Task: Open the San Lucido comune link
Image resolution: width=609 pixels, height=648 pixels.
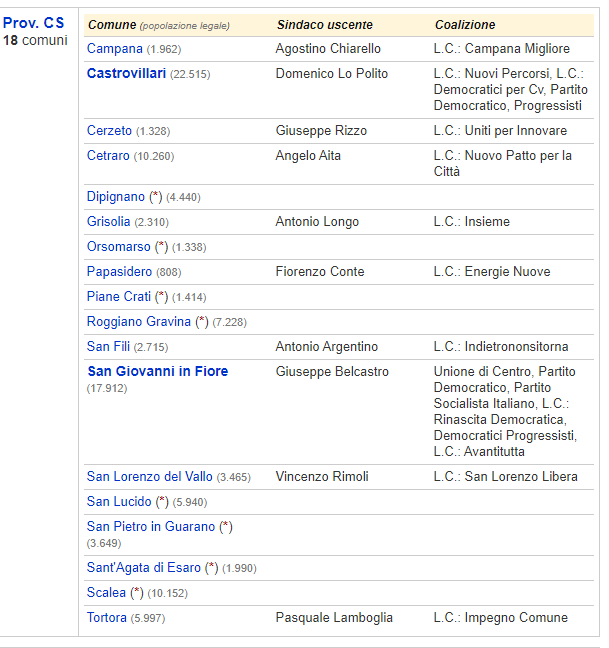Action: (119, 502)
